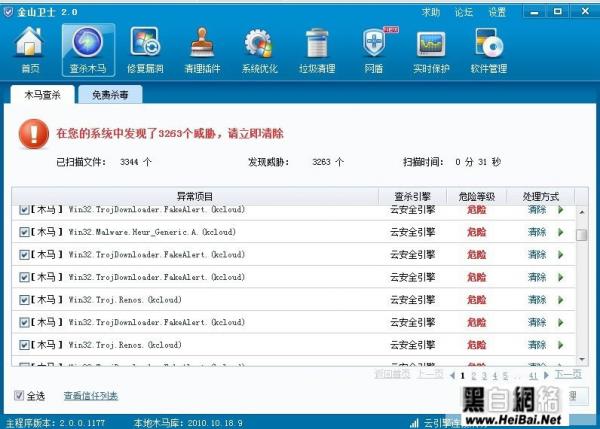Image resolution: width=600 pixels, height=429 pixels.
Task: Open the 首页 home icon
Action: pos(30,50)
